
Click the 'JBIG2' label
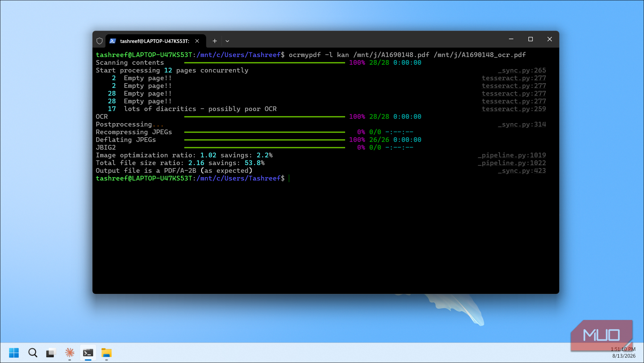point(106,148)
